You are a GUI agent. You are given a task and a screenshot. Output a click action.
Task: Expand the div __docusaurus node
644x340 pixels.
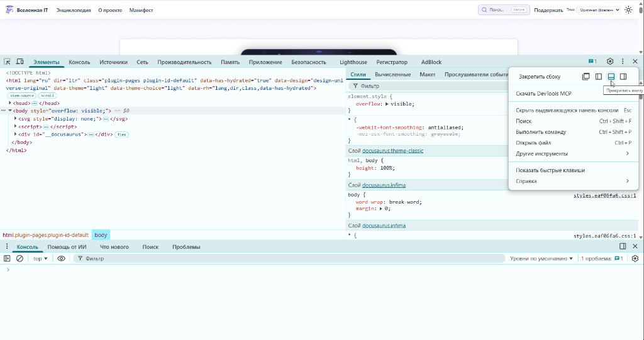(16, 134)
